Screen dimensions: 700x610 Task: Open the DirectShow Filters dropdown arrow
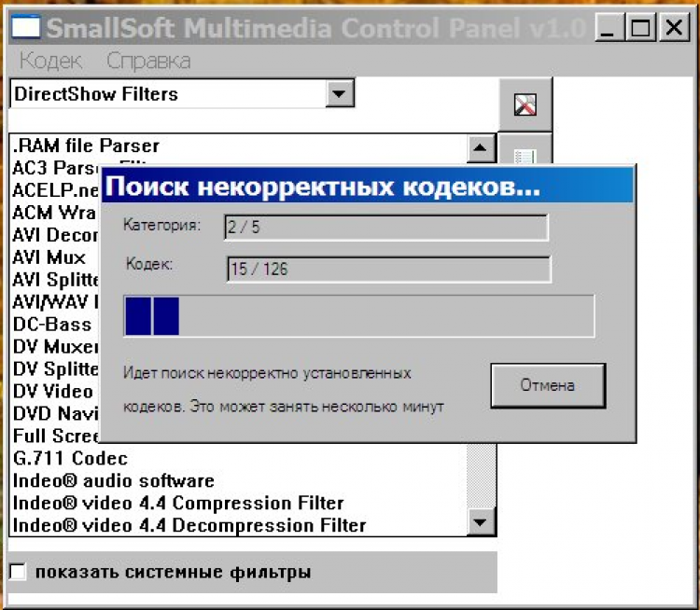pyautogui.click(x=340, y=93)
